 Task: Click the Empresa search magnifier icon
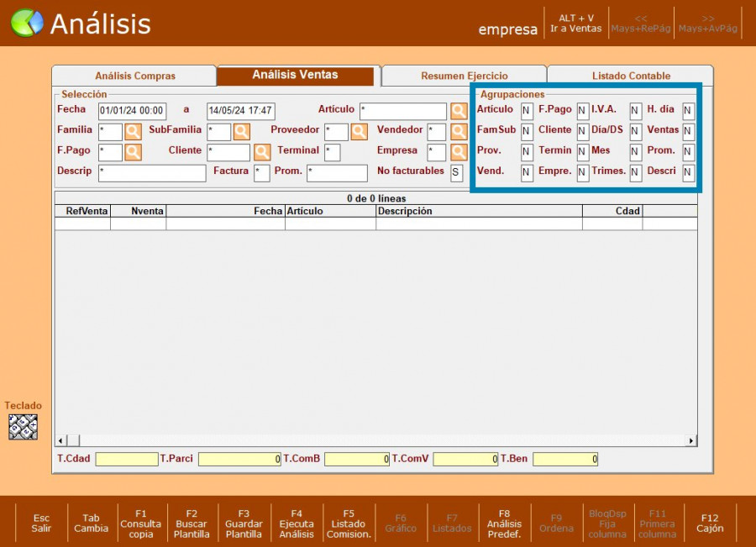[x=458, y=152]
